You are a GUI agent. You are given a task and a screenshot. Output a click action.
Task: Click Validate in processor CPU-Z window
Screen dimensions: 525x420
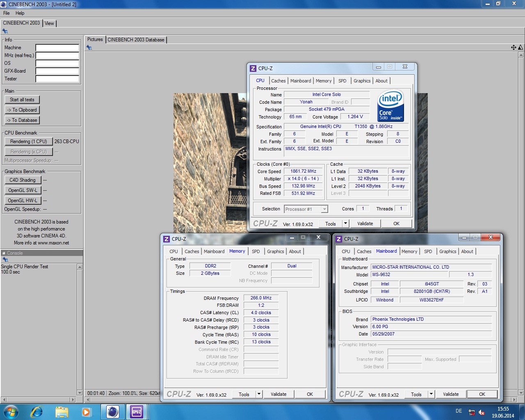365,224
